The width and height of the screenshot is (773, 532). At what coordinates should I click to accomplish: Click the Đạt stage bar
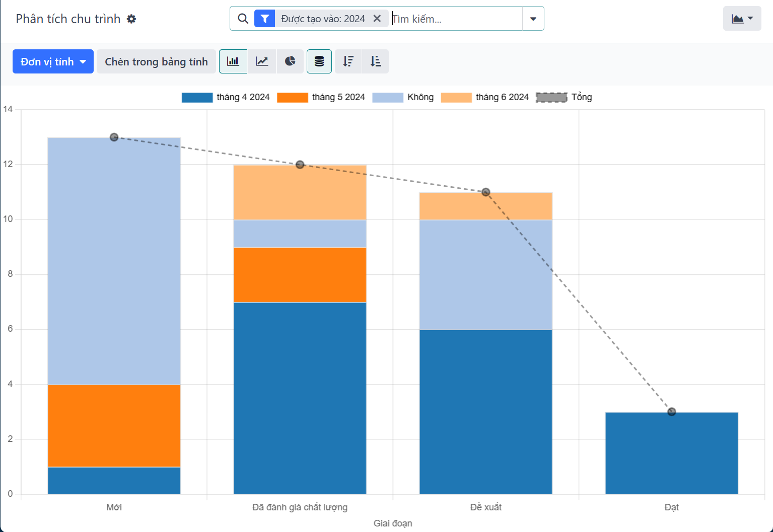(x=671, y=453)
